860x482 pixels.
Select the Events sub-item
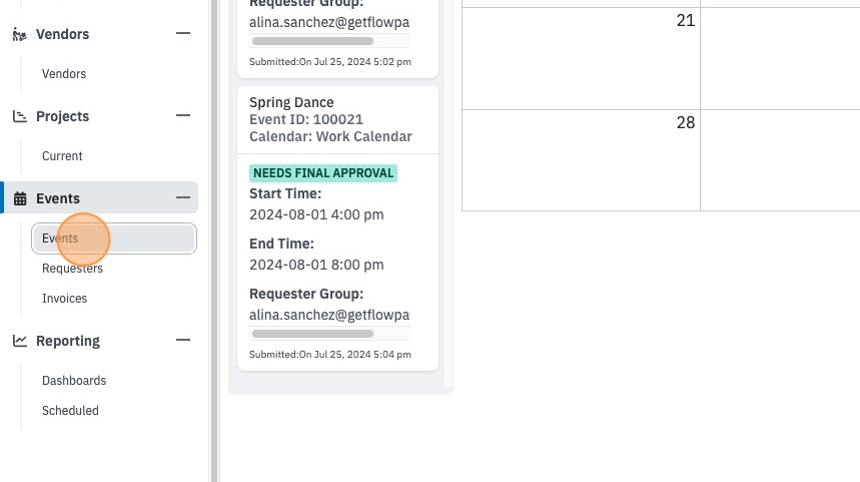click(114, 239)
